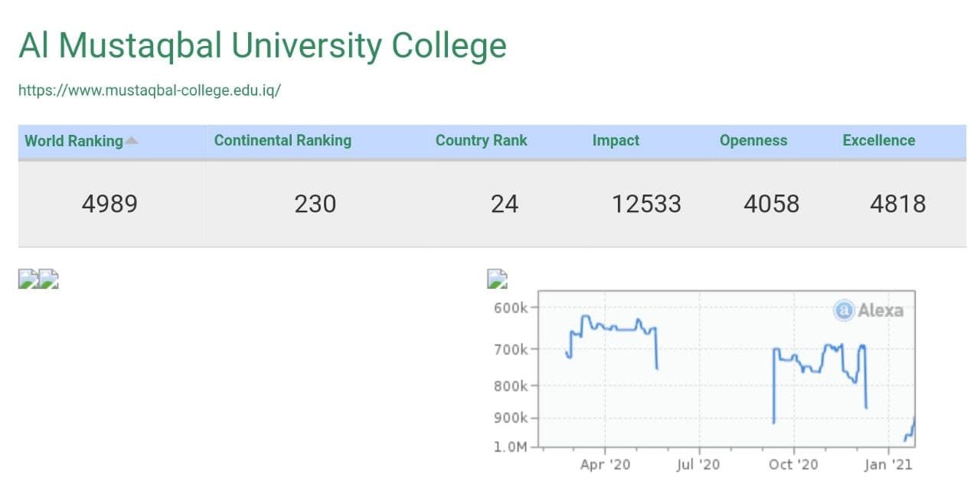Click the continental ranking value 230

(315, 205)
